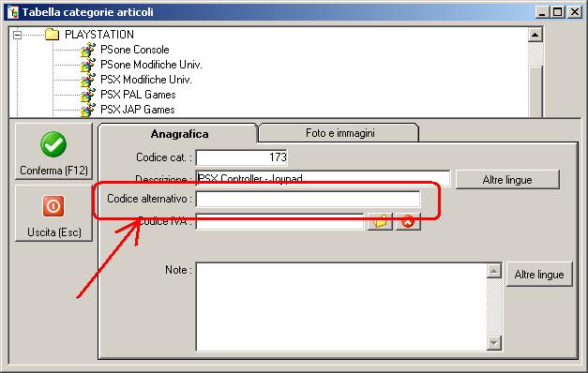Exit using the Uscita (Esc) button
The height and width of the screenshot is (373, 588).
[53, 214]
